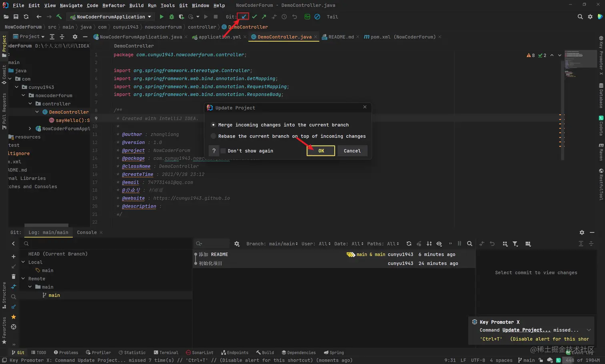Select Merge incoming changes radio button
This screenshot has width=605, height=364.
point(213,125)
